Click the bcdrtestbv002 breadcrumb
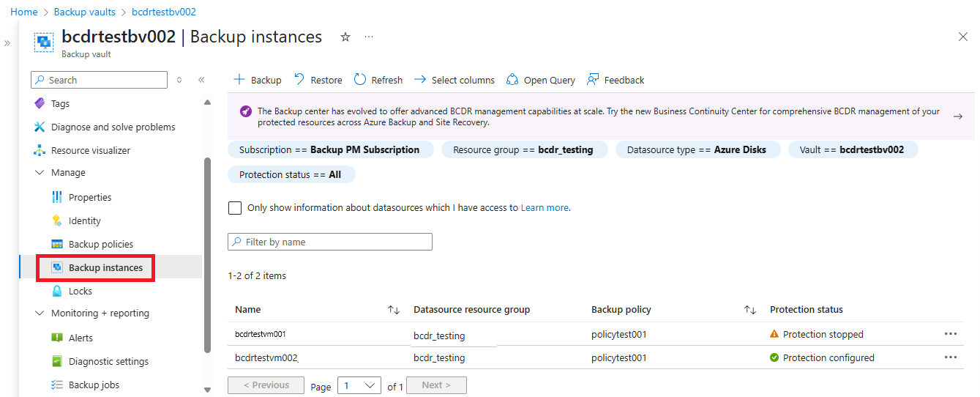Viewport: 980px width, 397px height. tap(164, 12)
